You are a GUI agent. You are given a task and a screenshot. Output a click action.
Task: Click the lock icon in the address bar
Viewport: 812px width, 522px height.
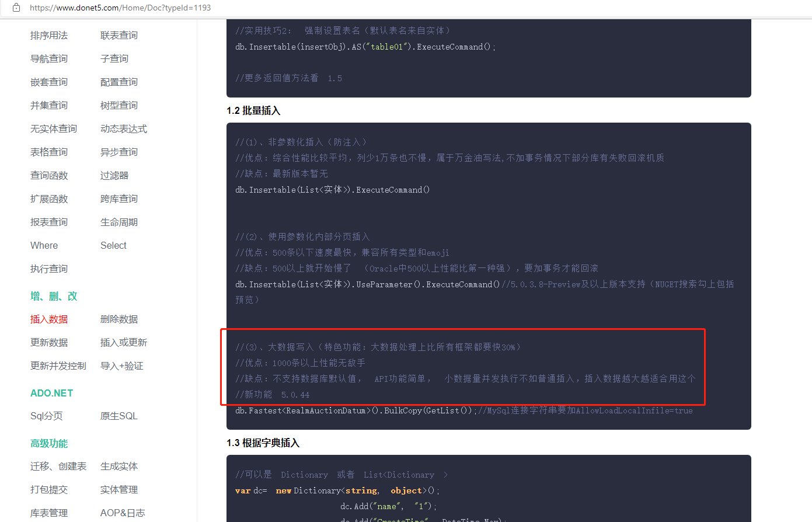coord(15,8)
